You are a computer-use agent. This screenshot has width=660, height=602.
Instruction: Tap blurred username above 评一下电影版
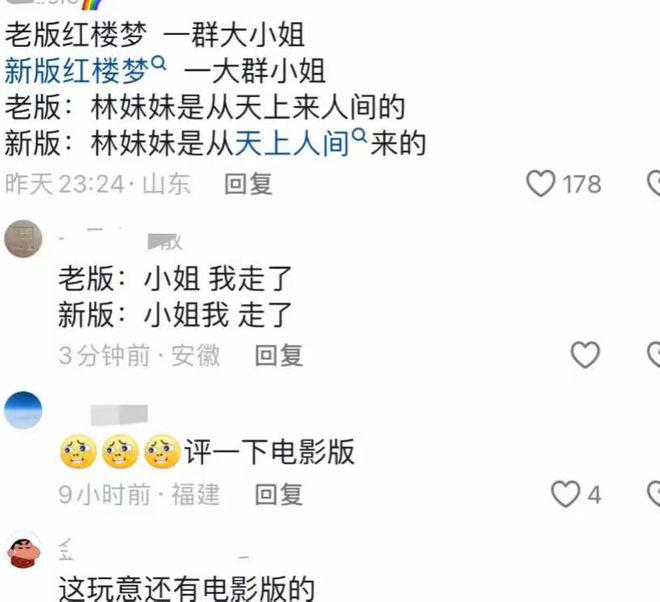point(120,415)
